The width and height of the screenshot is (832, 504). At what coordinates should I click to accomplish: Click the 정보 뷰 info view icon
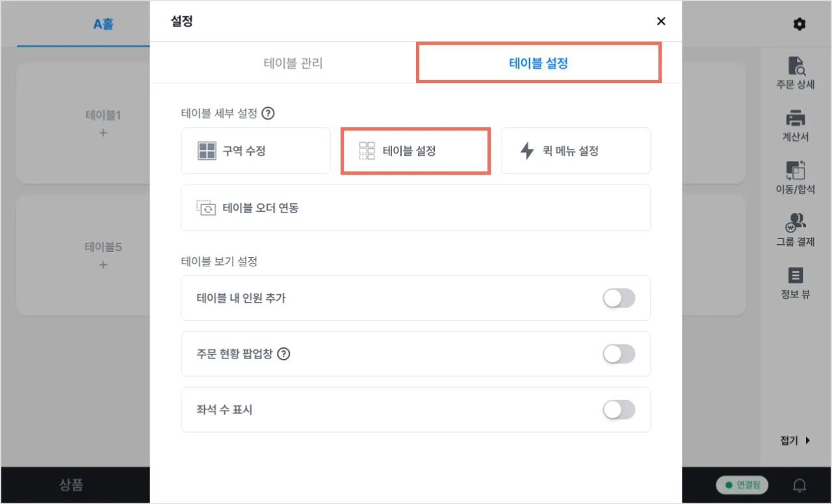click(x=796, y=275)
